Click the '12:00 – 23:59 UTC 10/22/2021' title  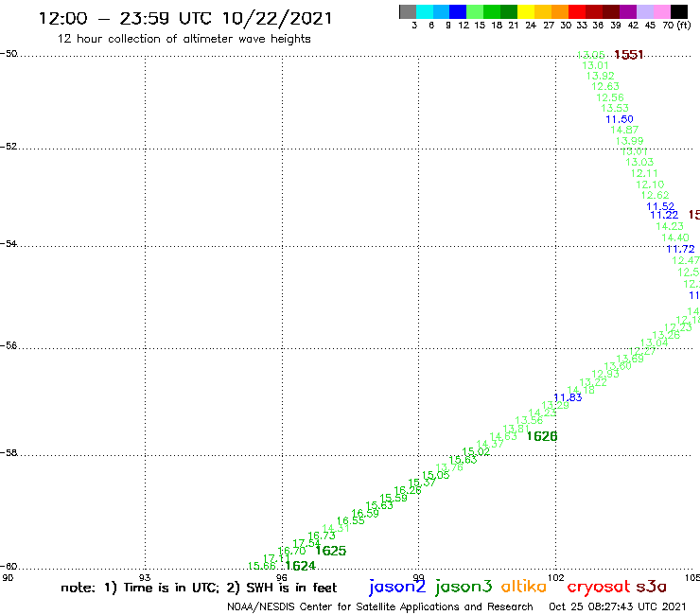point(185,18)
